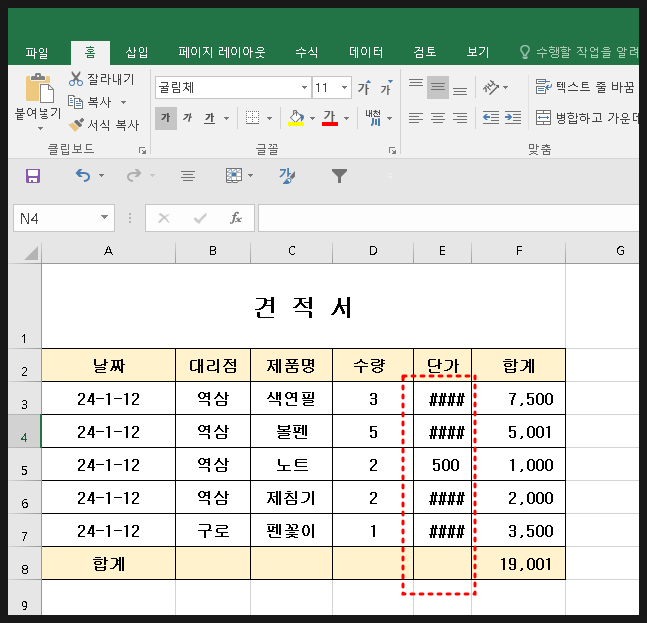The width and height of the screenshot is (647, 623).
Task: Open phonetic guide dropdown arrow
Action: pyautogui.click(x=390, y=118)
